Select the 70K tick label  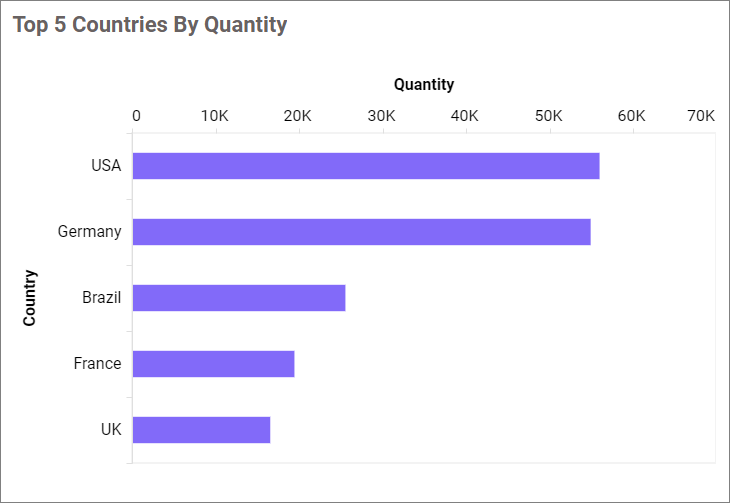pos(701,116)
